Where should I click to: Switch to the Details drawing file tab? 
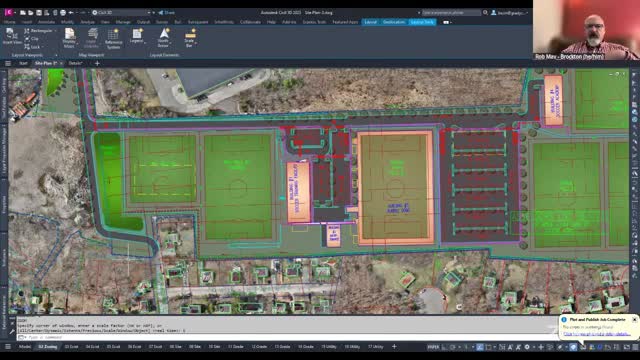tap(76, 63)
